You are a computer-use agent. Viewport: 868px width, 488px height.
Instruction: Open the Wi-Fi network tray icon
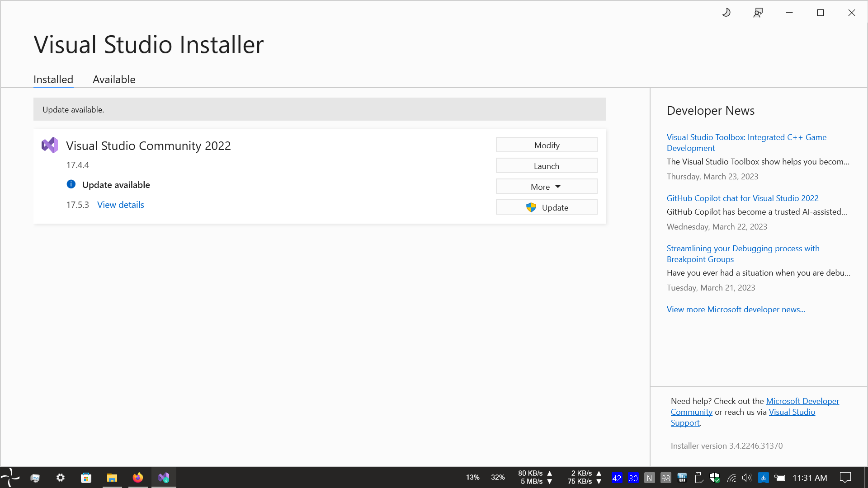[731, 478]
